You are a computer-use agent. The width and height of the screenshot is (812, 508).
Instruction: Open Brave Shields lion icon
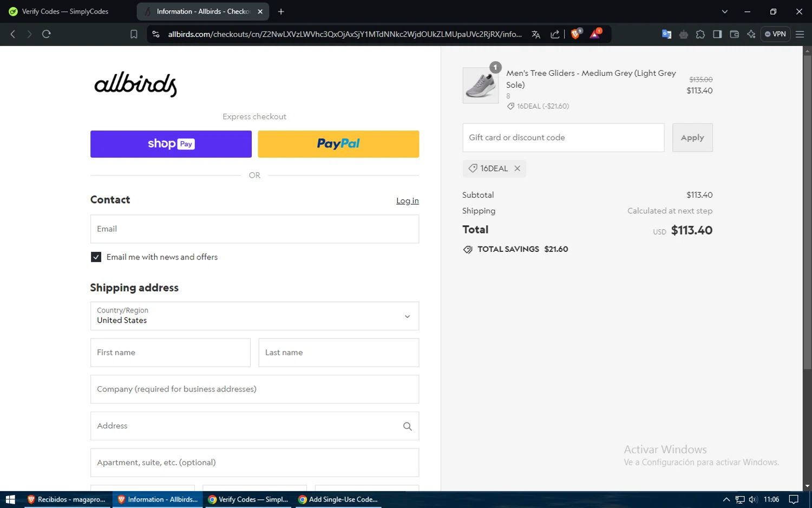[x=576, y=34]
